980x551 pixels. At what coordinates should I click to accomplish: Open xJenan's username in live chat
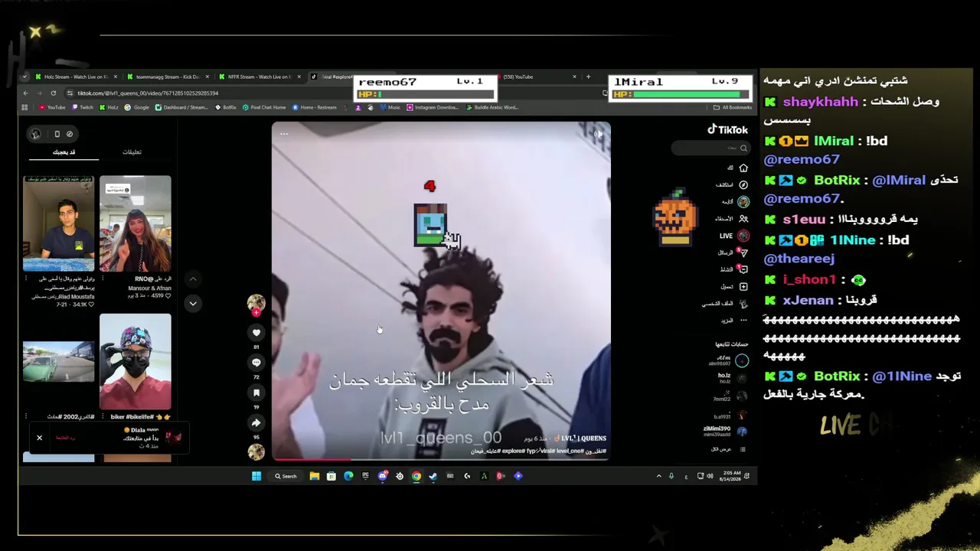point(808,300)
